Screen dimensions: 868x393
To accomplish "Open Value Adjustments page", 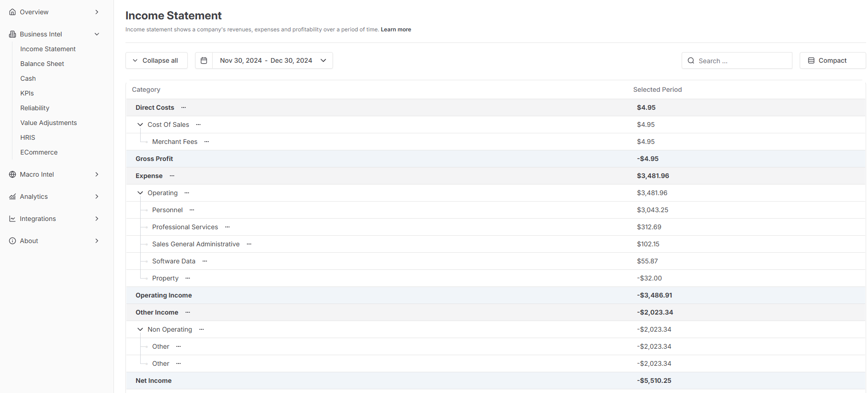I will [x=48, y=123].
